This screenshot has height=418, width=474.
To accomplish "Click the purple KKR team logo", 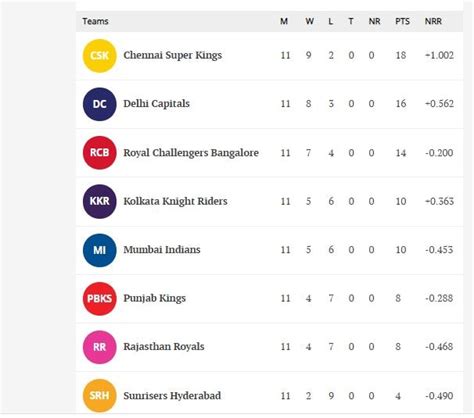I will tap(100, 201).
